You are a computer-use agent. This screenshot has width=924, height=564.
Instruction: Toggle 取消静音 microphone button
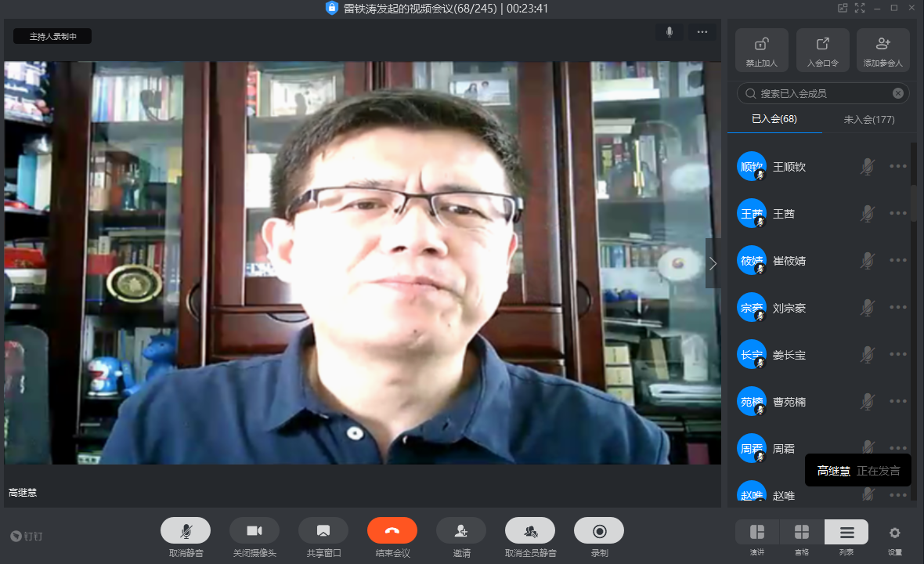(186, 531)
